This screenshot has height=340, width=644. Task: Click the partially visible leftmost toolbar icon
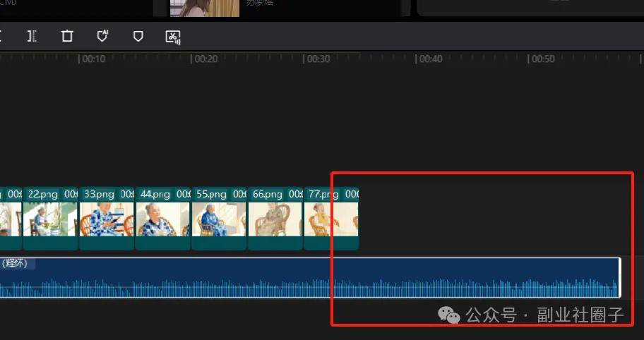tap(2, 36)
